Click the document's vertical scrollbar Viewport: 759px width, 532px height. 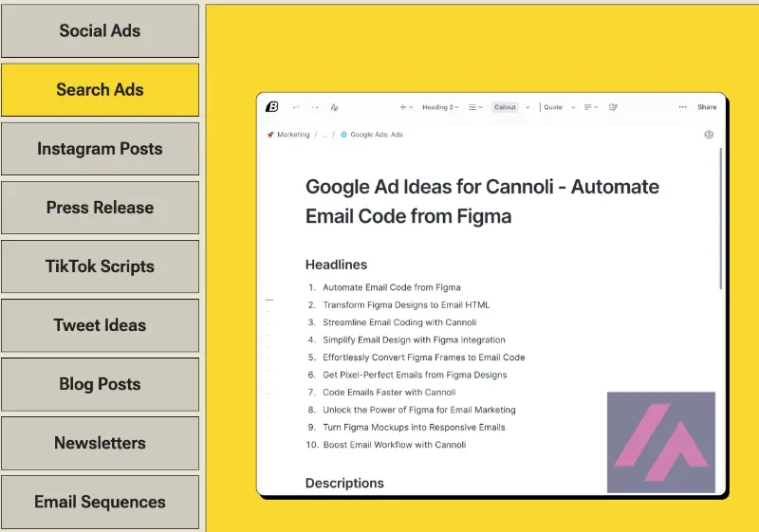[x=721, y=218]
